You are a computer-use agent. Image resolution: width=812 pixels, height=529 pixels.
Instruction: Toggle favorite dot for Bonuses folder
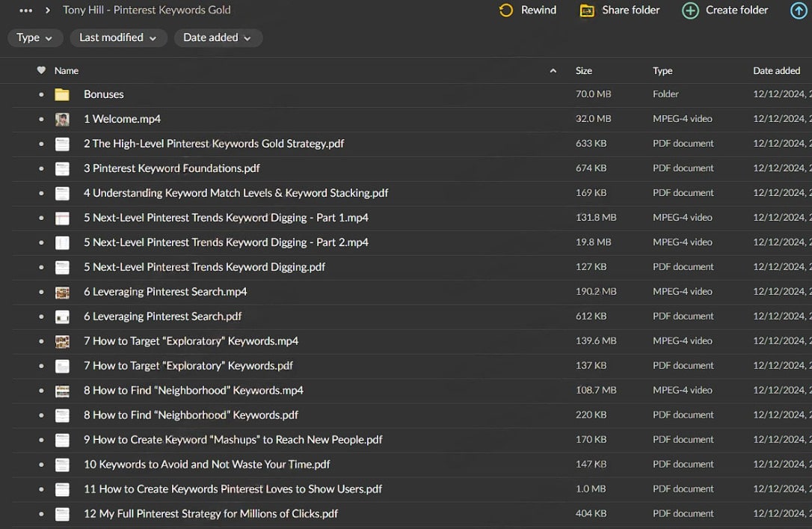point(42,94)
